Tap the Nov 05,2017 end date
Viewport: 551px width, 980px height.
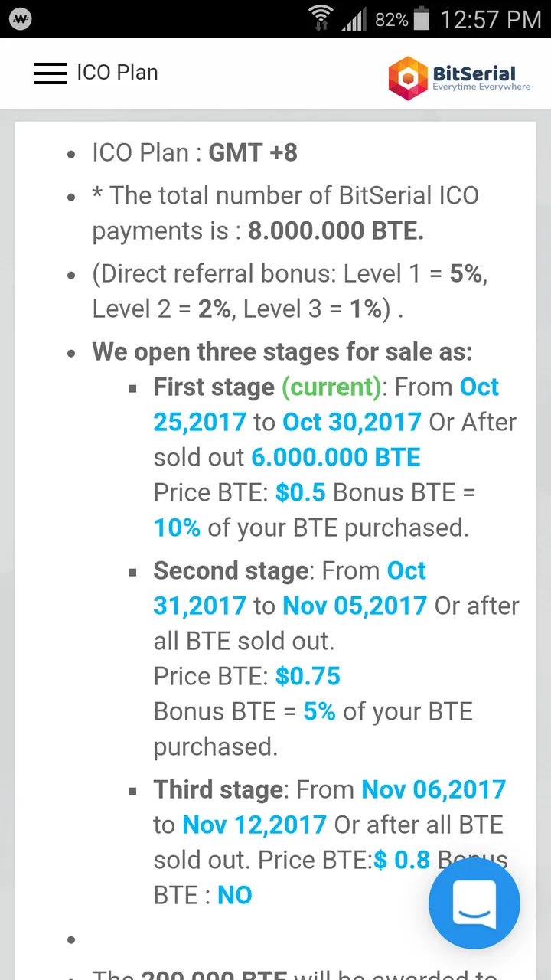(x=354, y=606)
